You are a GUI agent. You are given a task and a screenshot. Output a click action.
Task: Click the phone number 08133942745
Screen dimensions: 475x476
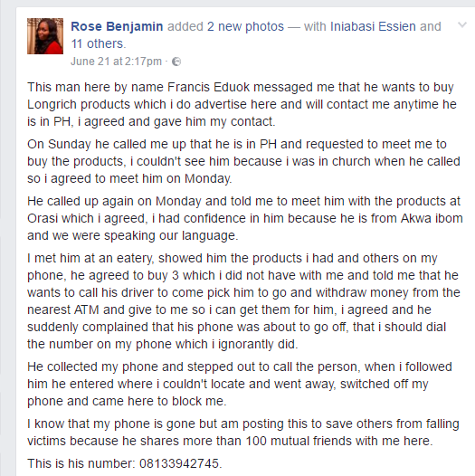coord(179,463)
